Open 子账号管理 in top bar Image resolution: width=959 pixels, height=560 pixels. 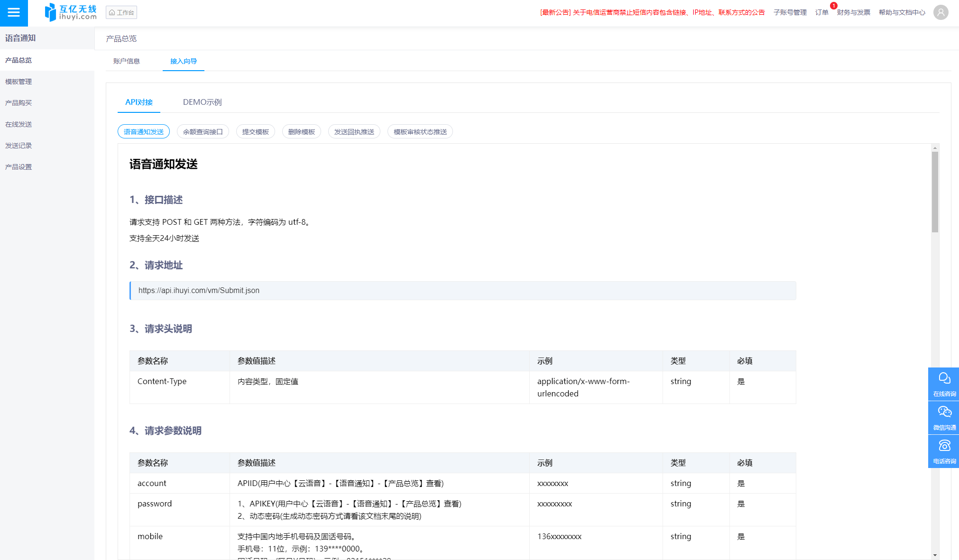pos(790,12)
